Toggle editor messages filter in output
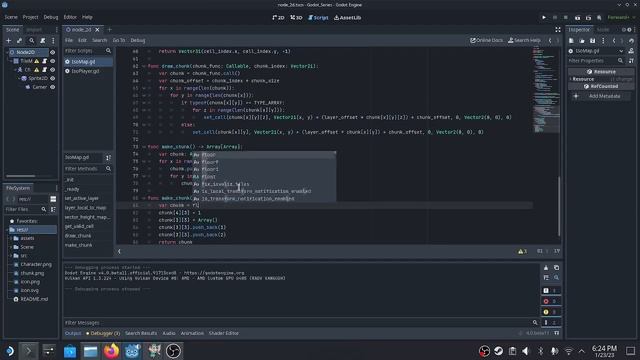The height and width of the screenshot is (360, 640). coord(550,322)
